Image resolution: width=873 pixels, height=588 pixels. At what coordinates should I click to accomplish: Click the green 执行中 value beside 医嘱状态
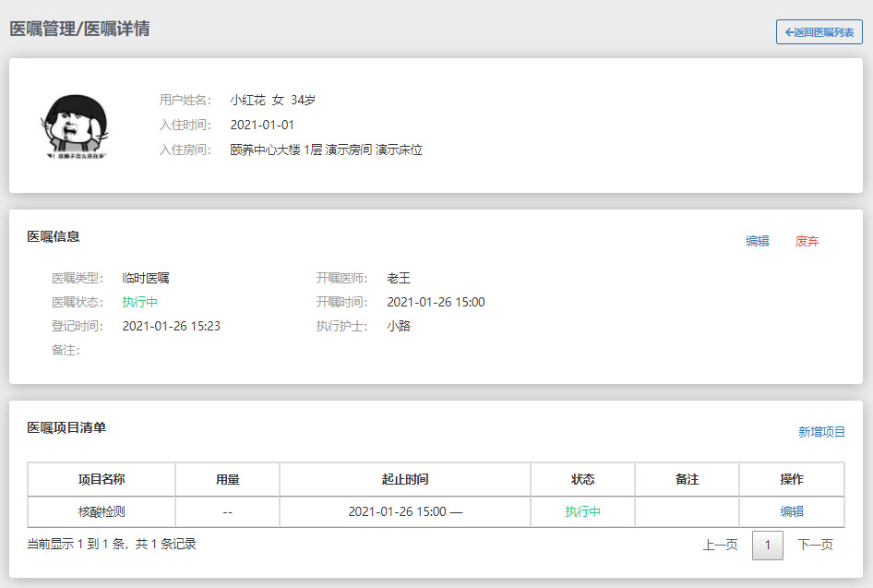140,302
